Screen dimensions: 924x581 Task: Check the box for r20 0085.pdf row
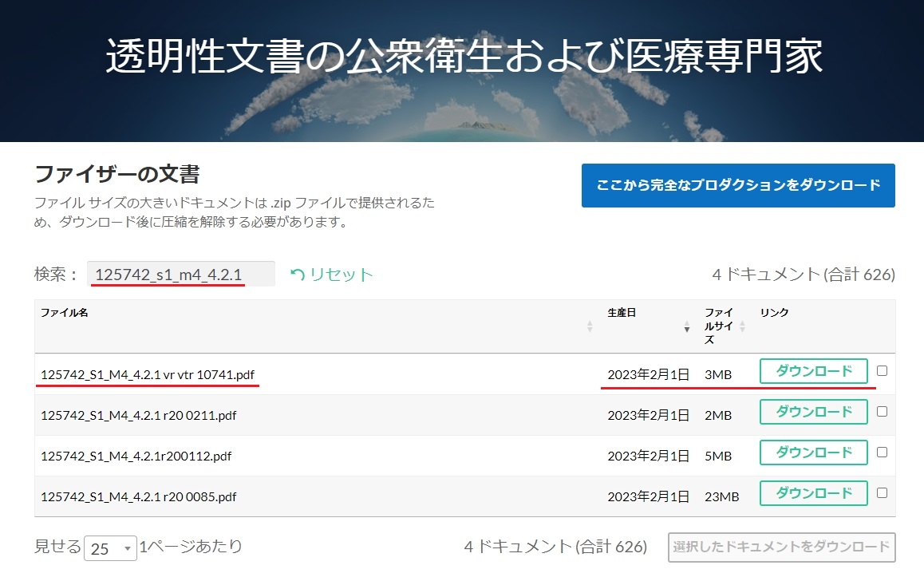coord(883,492)
